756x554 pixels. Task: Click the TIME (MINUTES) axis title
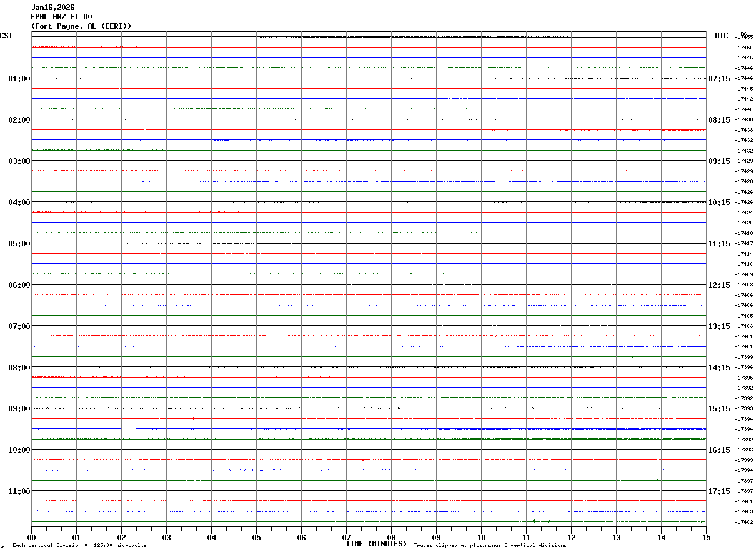tap(376, 544)
